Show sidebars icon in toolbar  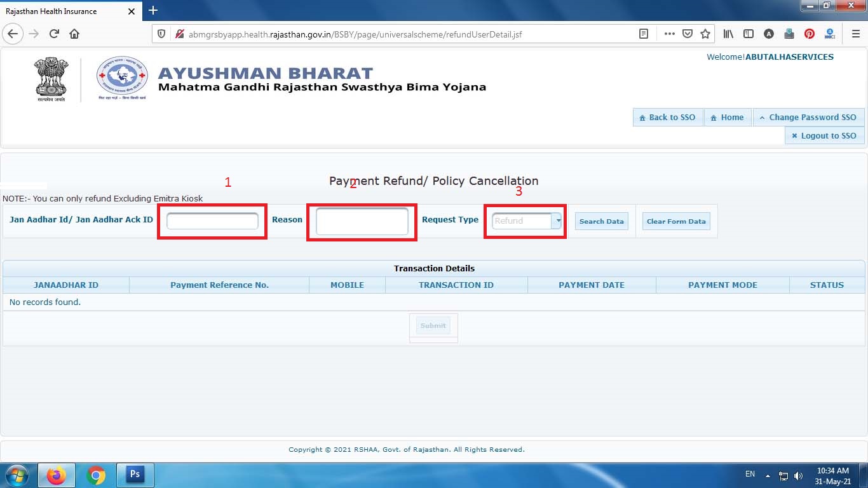(749, 34)
